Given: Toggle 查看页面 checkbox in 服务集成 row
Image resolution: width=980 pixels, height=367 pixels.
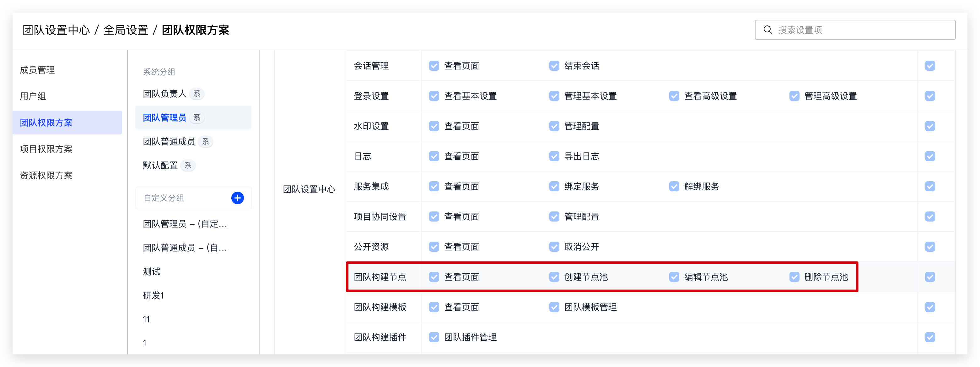Looking at the screenshot, I should coord(434,187).
